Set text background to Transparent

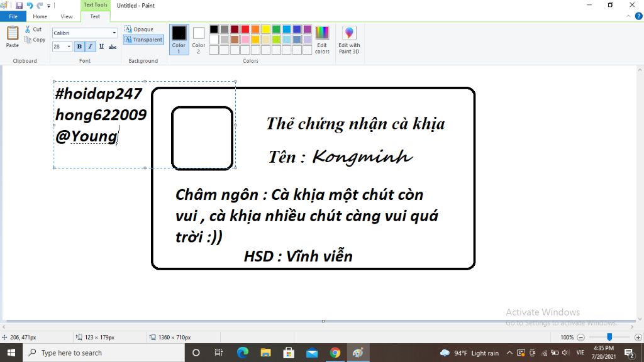[x=143, y=40]
